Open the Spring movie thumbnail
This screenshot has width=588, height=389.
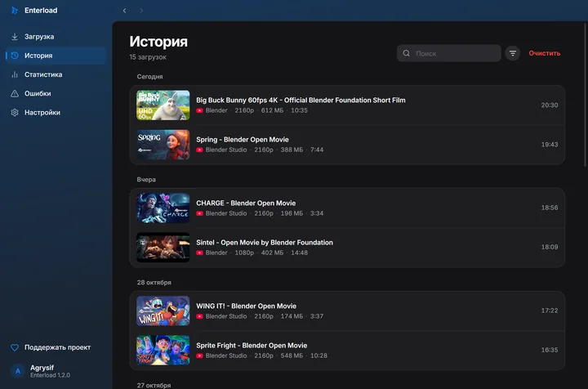tap(163, 145)
